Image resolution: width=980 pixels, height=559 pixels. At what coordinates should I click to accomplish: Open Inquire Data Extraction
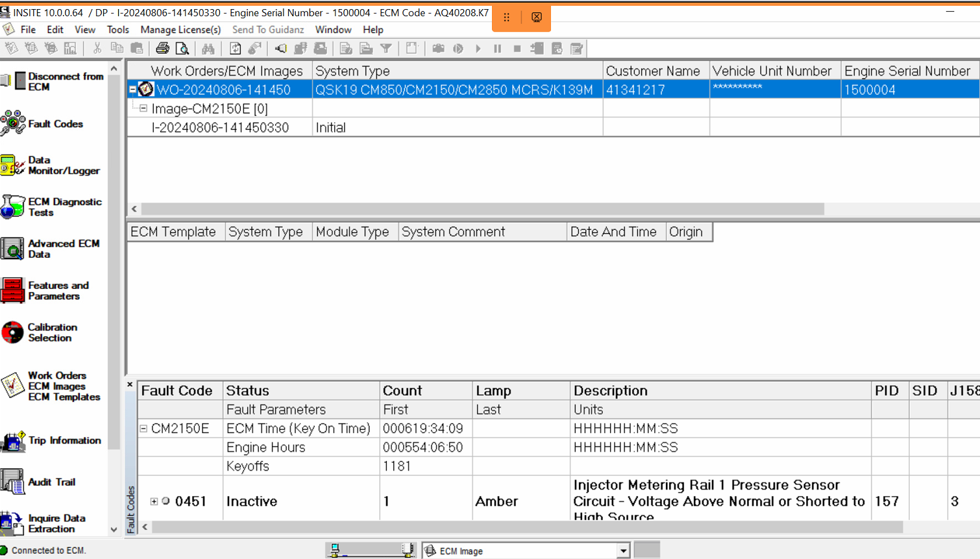point(43,523)
